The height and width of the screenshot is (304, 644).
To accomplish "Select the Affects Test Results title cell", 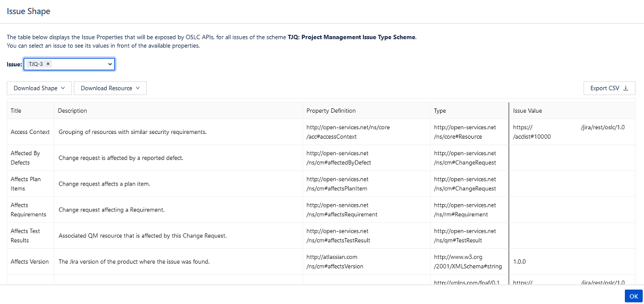I will point(30,235).
